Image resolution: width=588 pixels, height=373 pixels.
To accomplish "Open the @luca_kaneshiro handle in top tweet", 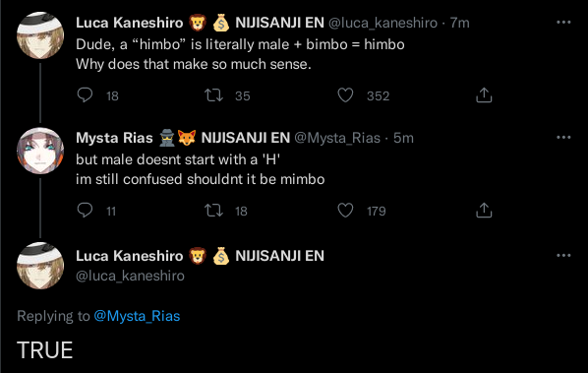I will click(x=382, y=23).
